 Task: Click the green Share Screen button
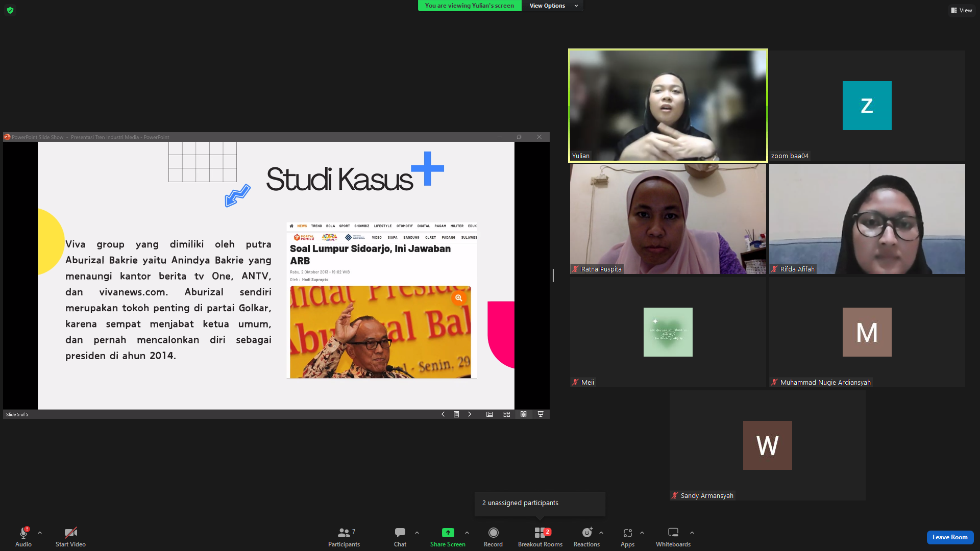[448, 537]
